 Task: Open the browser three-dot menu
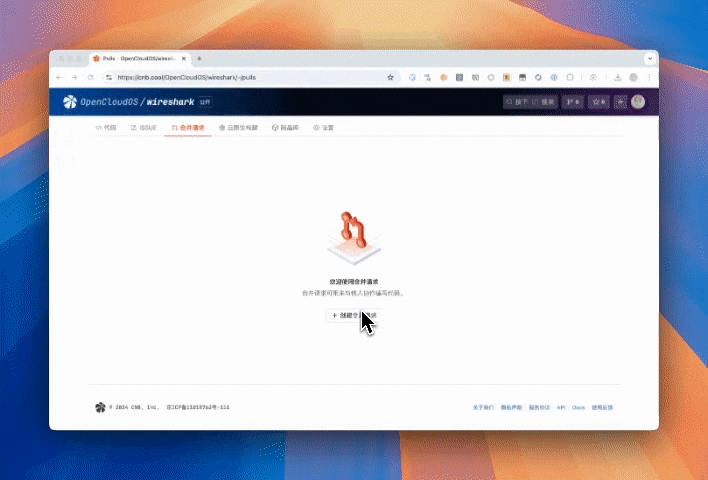(648, 77)
